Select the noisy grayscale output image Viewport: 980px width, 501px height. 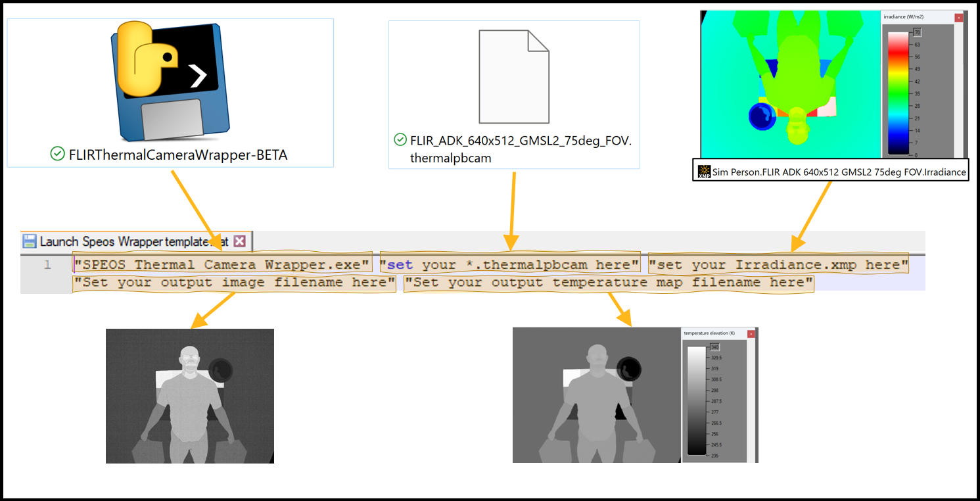point(190,396)
